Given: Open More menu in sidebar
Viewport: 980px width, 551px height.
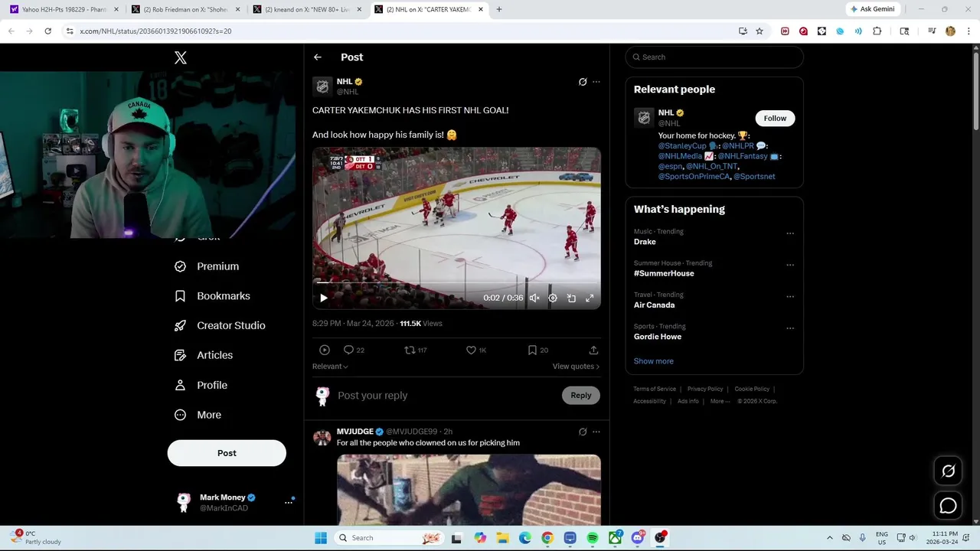Looking at the screenshot, I should point(198,415).
